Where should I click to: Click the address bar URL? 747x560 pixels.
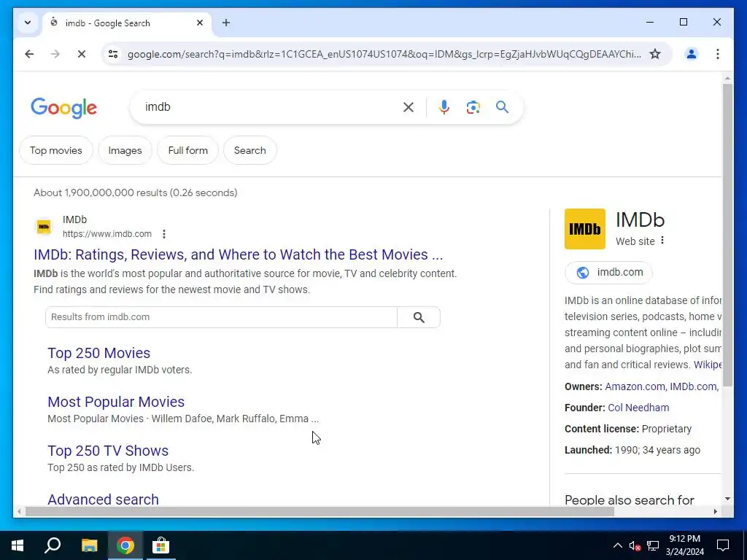click(x=384, y=54)
